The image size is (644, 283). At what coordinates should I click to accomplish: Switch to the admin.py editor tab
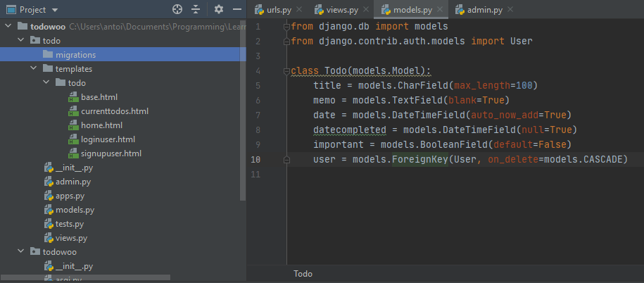pos(485,10)
